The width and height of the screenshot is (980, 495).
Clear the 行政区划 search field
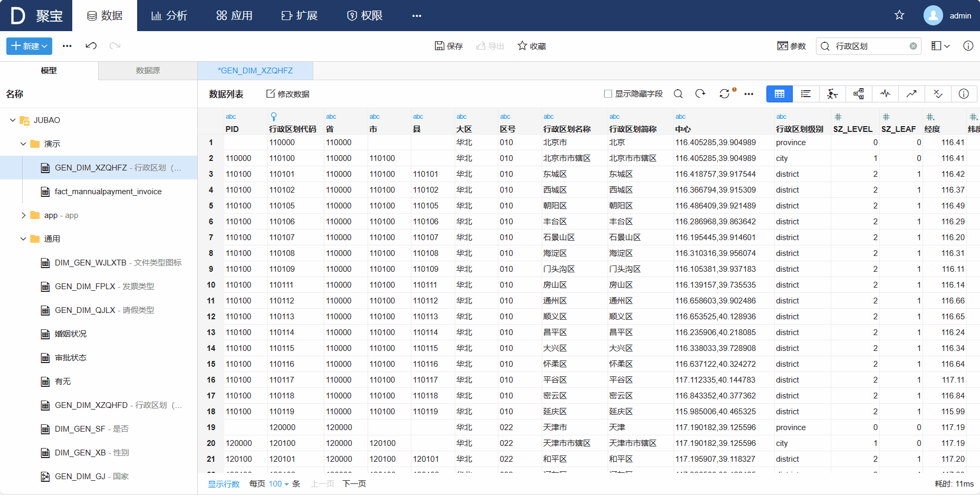[x=913, y=46]
